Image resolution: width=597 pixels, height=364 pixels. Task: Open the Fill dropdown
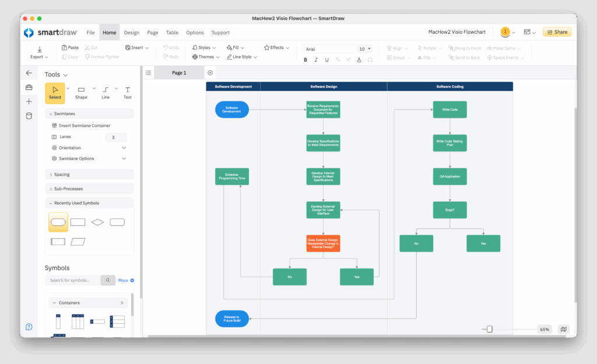[236, 48]
